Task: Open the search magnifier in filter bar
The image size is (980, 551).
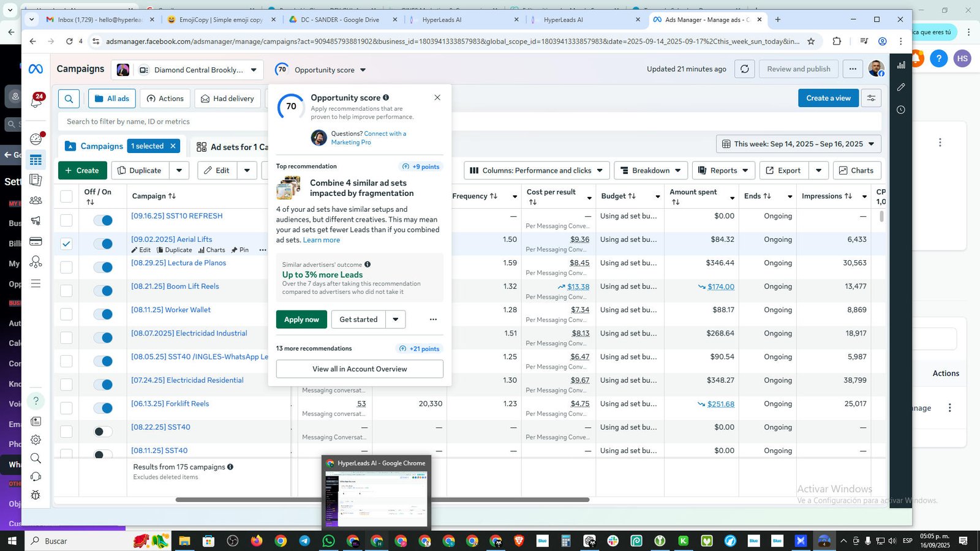Action: 69,99
